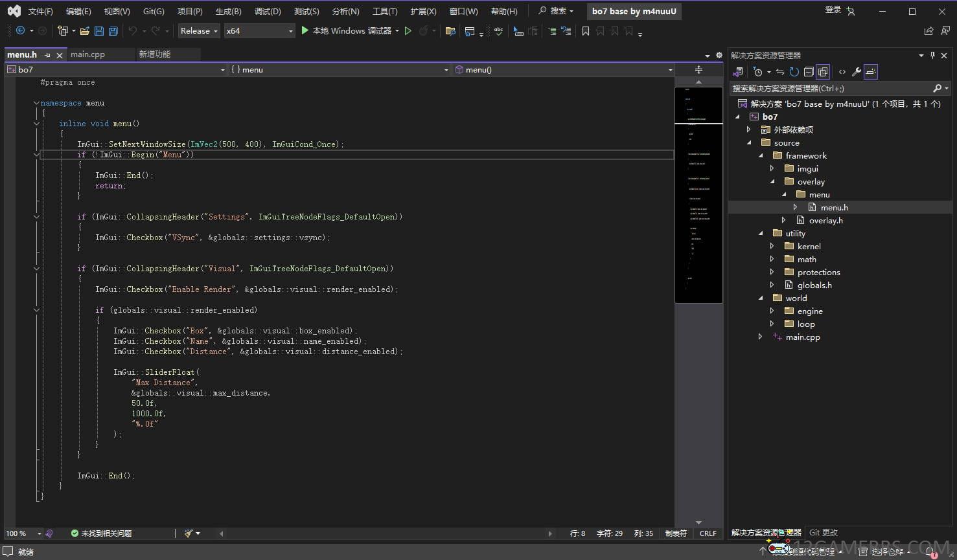Open properties with the wrench icon
Screen dimensions: 957x560
(x=856, y=72)
